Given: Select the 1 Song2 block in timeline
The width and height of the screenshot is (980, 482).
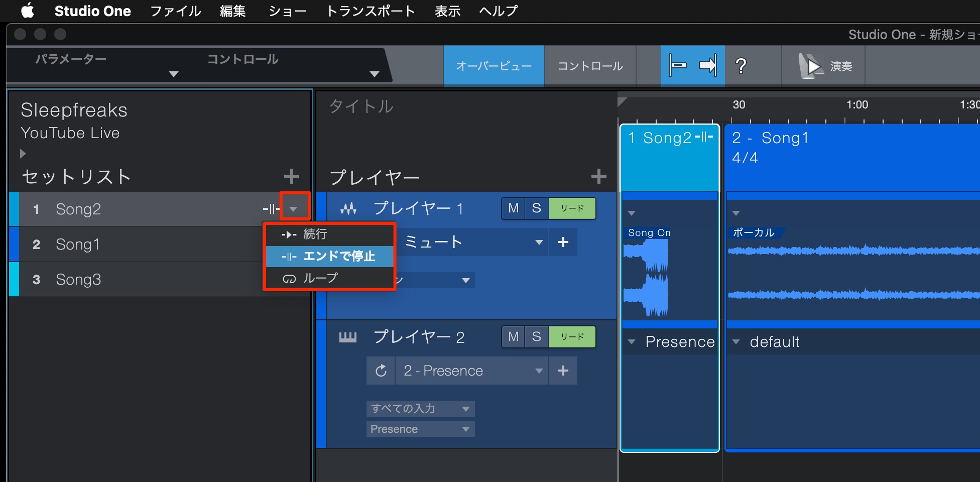Looking at the screenshot, I should 670,158.
